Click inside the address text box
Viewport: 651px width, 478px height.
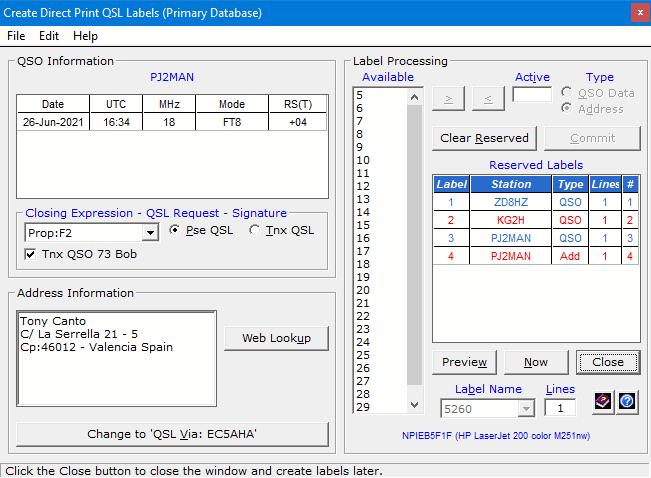[x=116, y=358]
